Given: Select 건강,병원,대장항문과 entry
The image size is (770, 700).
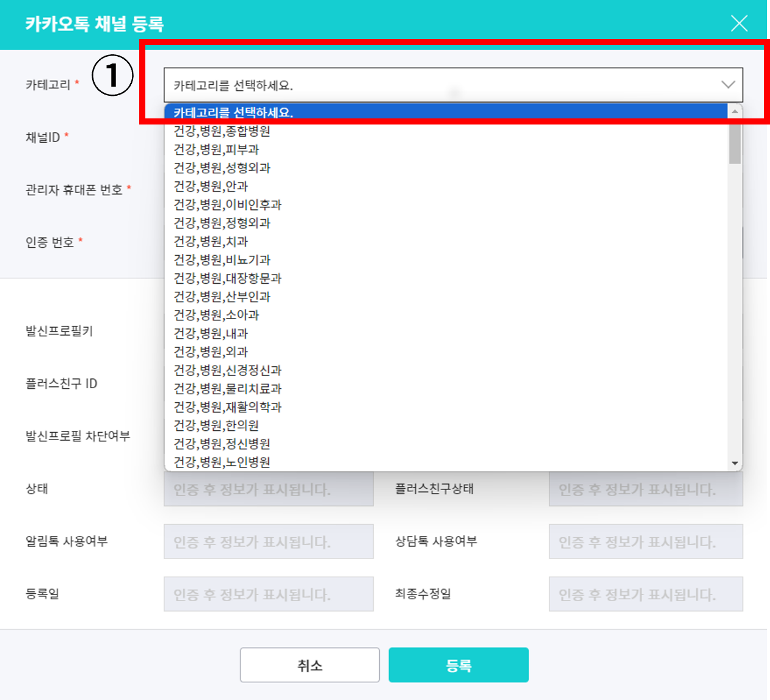Looking at the screenshot, I should pos(446,278).
